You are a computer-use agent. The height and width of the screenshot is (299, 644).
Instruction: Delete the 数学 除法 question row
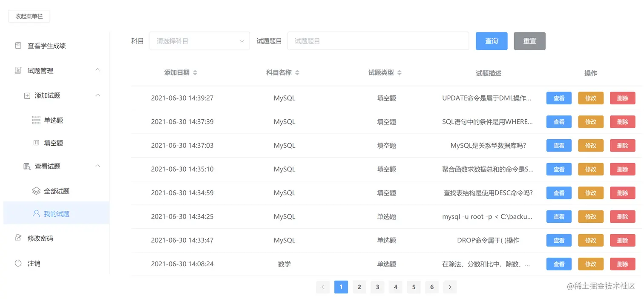622,264
